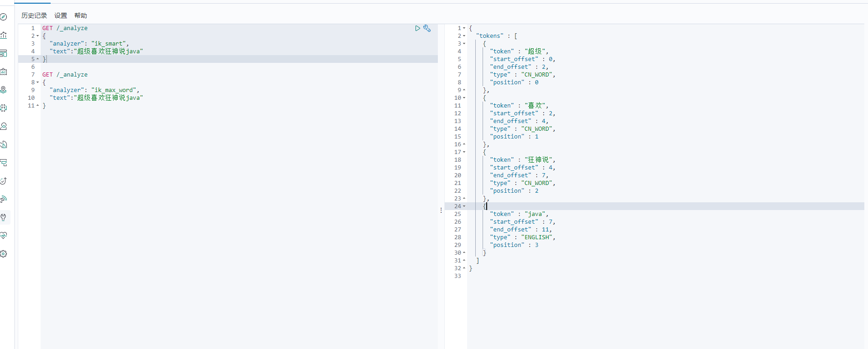The image size is (868, 349).
Task: Open the Uptime sidebar icon
Action: pos(4,181)
